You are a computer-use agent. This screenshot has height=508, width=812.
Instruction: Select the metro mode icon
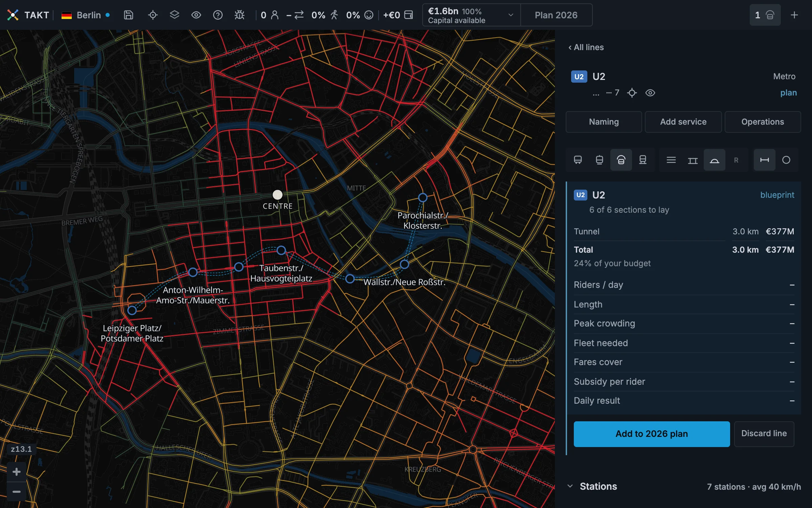(621, 160)
